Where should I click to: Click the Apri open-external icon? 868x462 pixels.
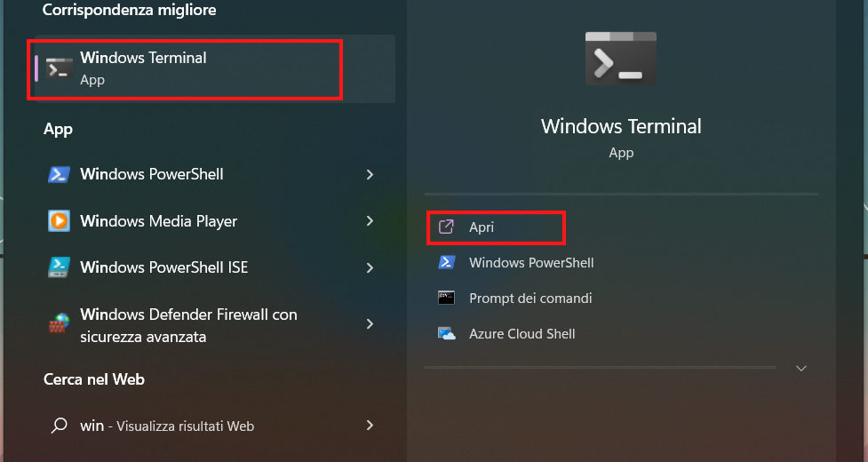447,227
